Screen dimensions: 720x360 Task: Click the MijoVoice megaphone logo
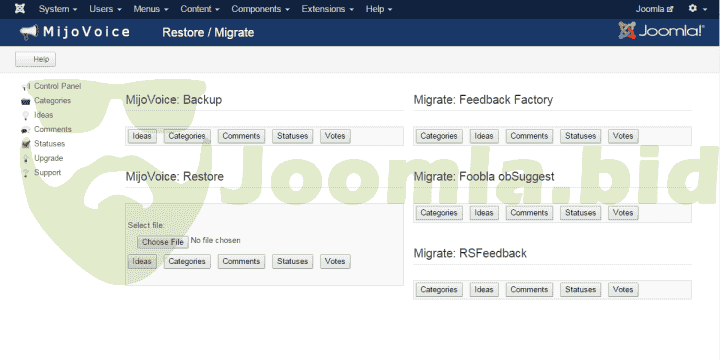coord(28,32)
